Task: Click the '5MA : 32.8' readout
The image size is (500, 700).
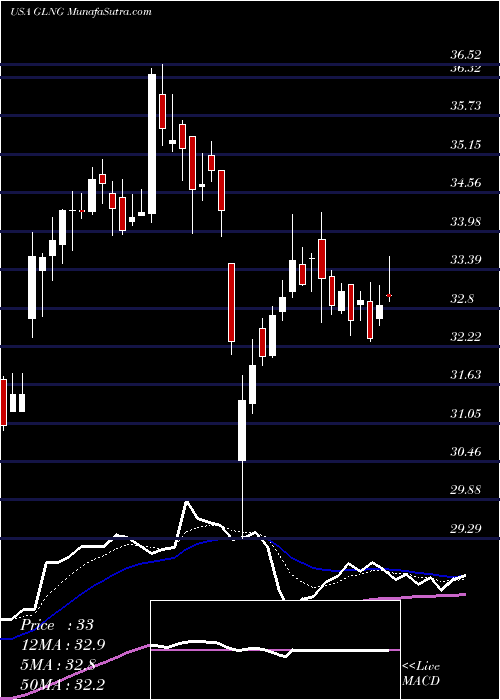Action: [x=58, y=664]
